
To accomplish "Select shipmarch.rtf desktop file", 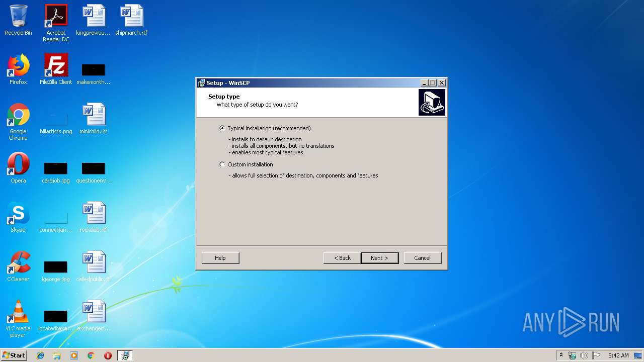I will coord(131,21).
